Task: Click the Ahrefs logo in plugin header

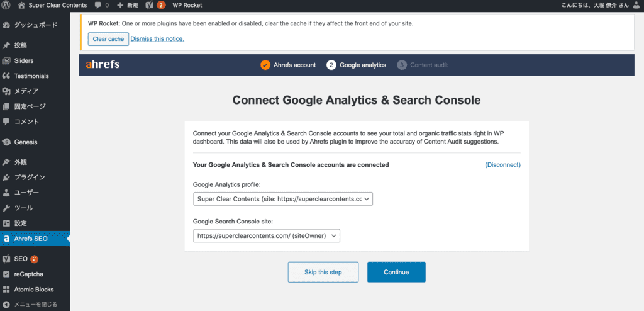Action: (103, 65)
